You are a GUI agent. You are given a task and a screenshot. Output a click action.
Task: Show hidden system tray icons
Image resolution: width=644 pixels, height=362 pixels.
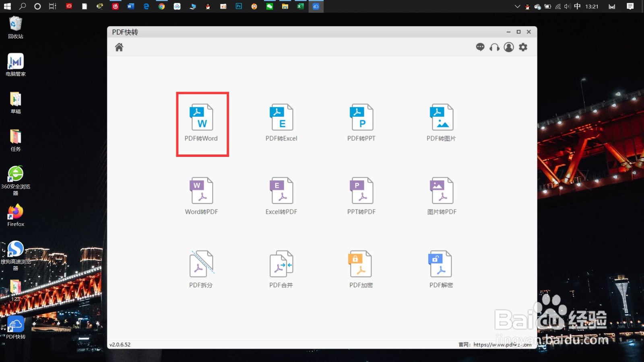(x=518, y=6)
